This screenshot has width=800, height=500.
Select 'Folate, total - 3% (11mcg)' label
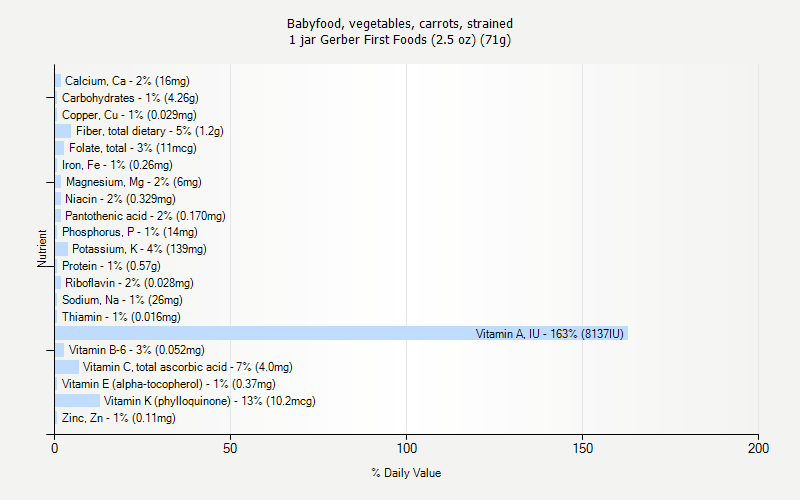pyautogui.click(x=133, y=148)
